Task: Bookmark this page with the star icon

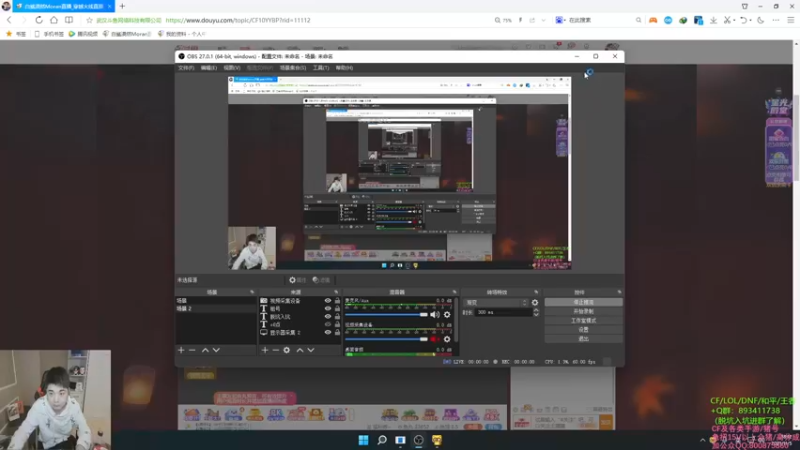Action: [89, 20]
